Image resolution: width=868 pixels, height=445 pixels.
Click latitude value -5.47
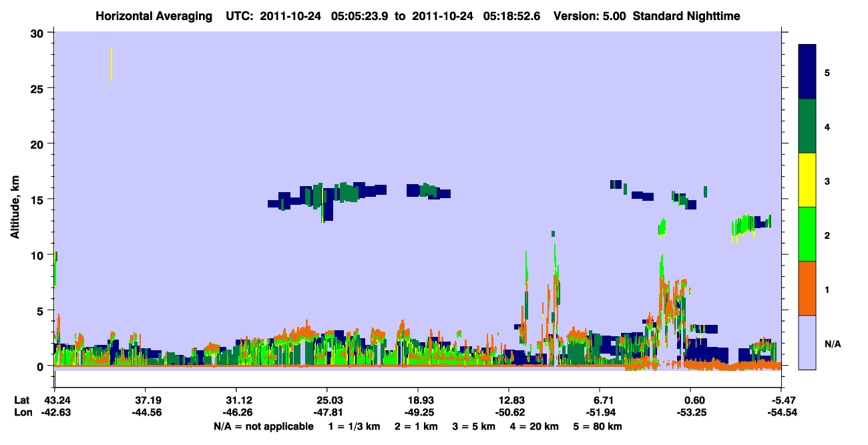(783, 400)
